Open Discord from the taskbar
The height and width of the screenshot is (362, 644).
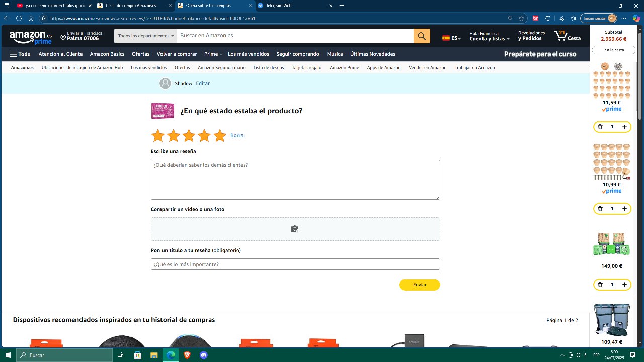(204, 355)
